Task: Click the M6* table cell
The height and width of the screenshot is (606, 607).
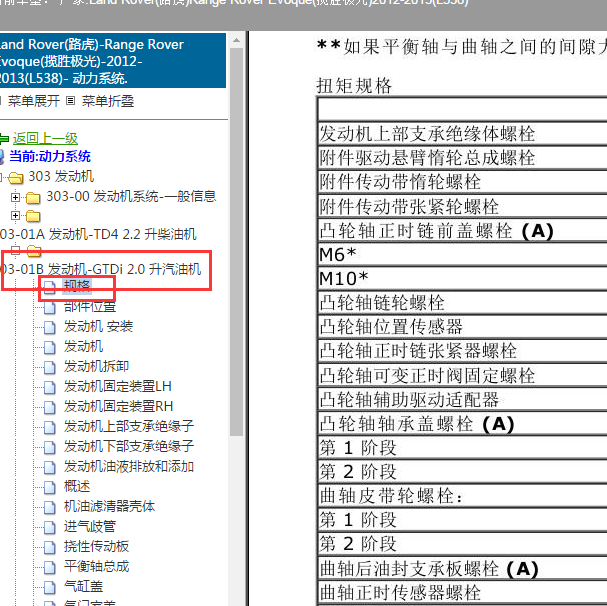Action: coord(462,254)
